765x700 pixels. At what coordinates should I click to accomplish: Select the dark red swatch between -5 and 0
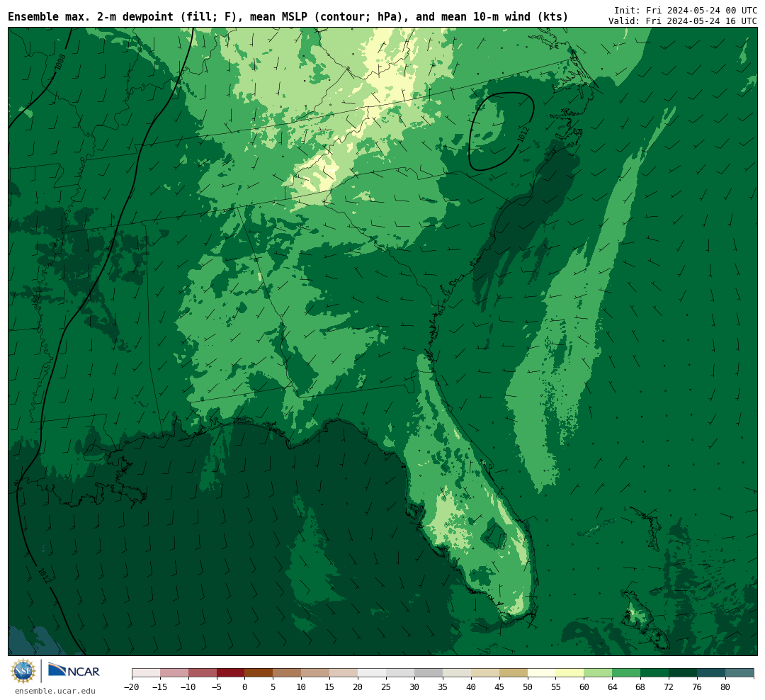click(231, 673)
